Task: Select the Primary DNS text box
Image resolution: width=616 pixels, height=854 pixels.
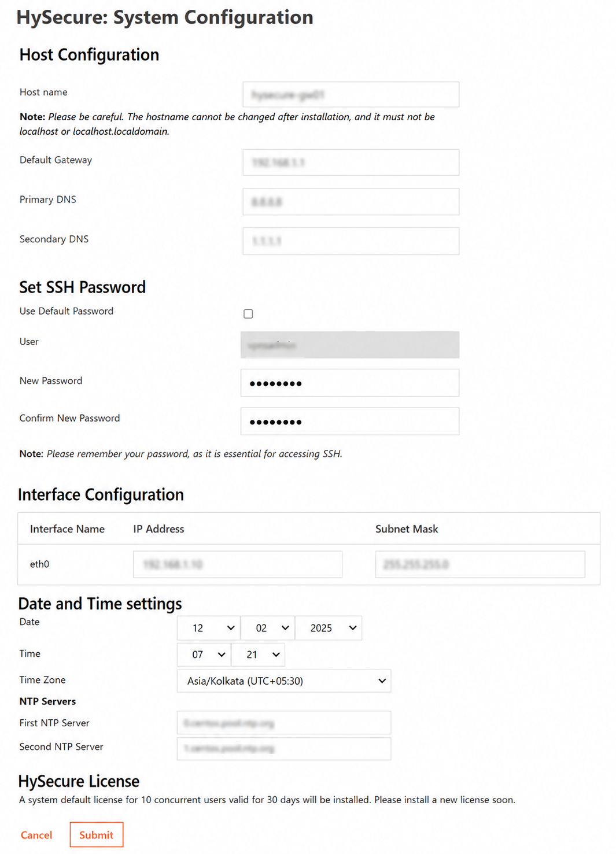Action: (x=351, y=202)
